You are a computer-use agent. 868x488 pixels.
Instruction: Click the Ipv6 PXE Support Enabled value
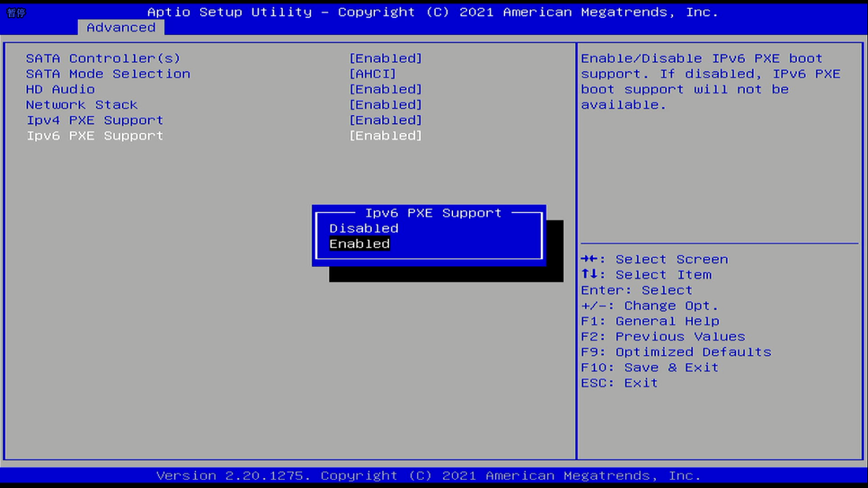pos(385,136)
